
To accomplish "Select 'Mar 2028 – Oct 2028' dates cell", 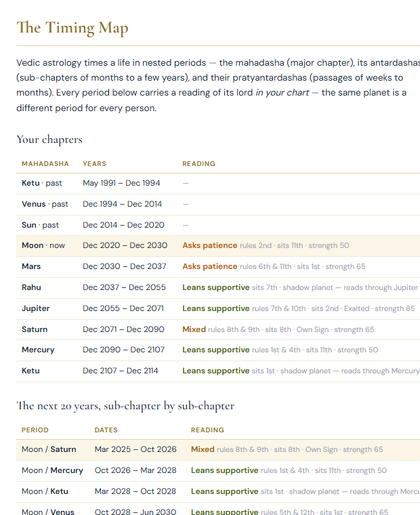I will [x=135, y=491].
